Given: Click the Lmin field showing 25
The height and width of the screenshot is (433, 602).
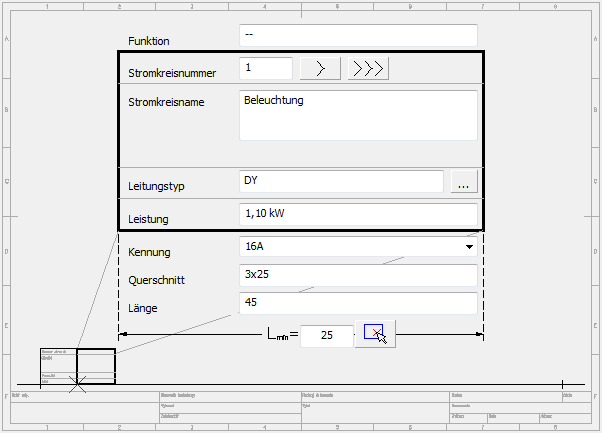Looking at the screenshot, I should [x=327, y=336].
